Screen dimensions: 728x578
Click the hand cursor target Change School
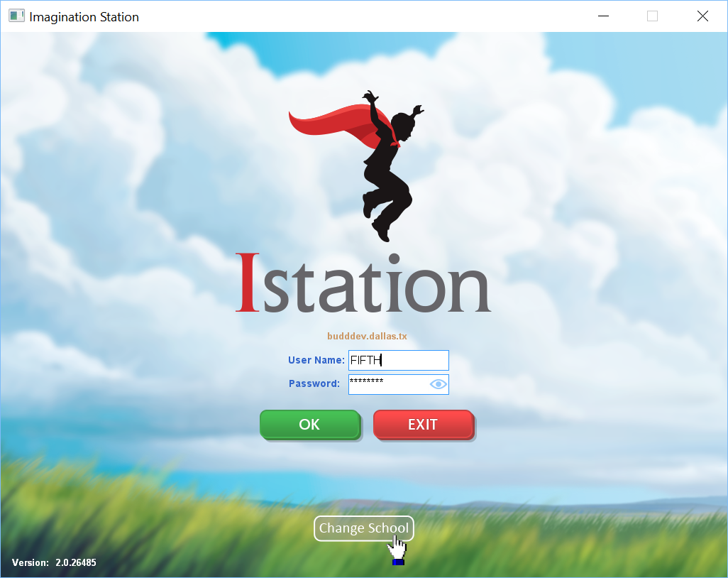363,528
